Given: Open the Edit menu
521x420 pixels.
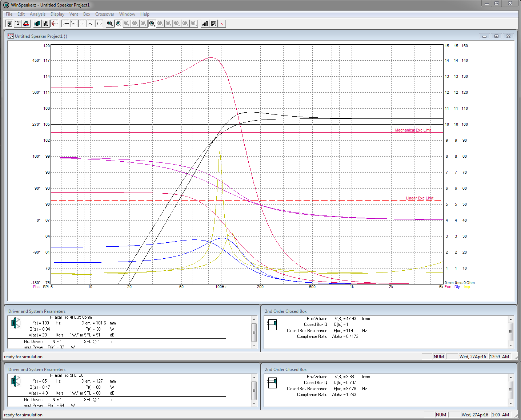Looking at the screenshot, I should coord(21,14).
